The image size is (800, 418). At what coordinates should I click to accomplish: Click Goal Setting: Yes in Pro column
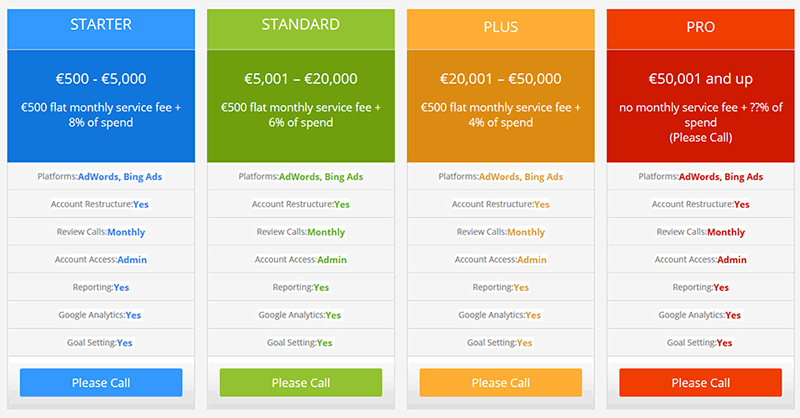pos(699,342)
